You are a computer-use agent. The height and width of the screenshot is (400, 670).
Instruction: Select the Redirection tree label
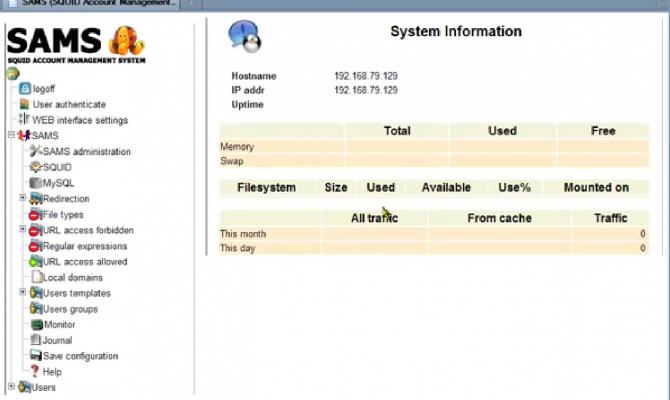(x=66, y=199)
